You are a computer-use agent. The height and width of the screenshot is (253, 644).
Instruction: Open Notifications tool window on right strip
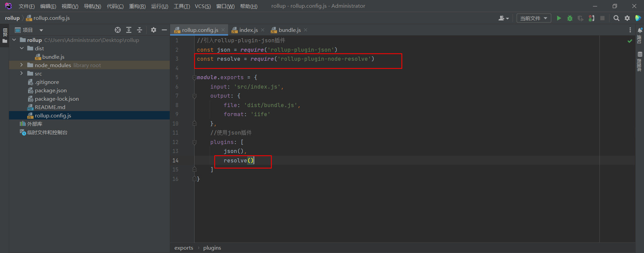pyautogui.click(x=640, y=35)
